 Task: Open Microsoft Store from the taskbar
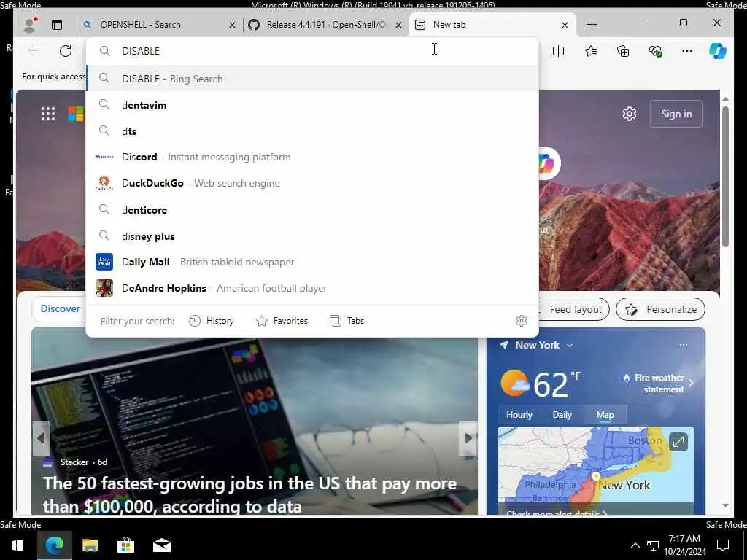pos(125,545)
